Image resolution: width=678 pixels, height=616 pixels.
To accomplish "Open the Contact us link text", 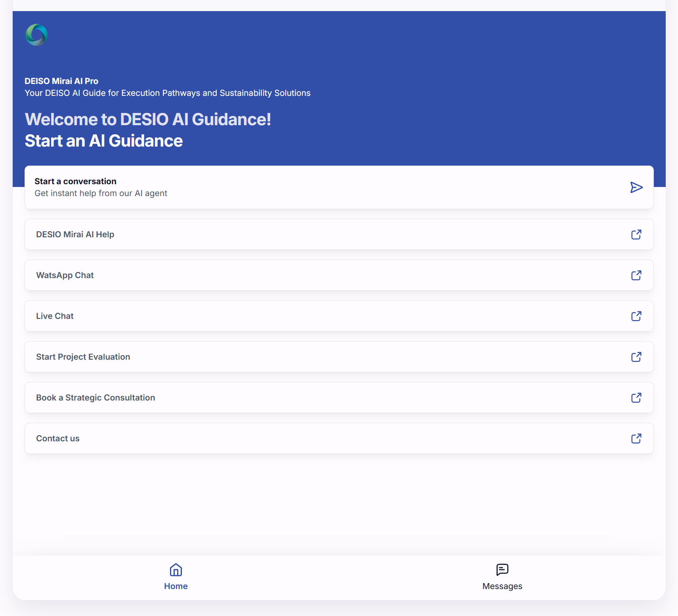I will (x=58, y=439).
